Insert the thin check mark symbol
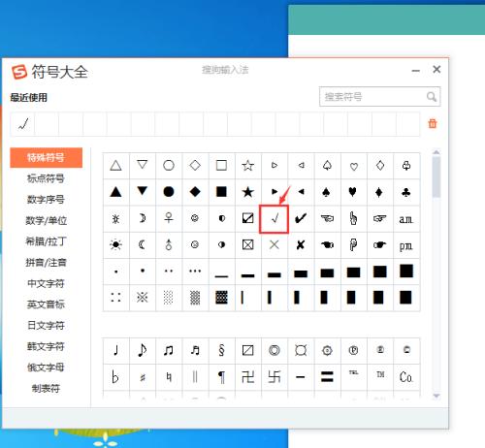 [275, 218]
